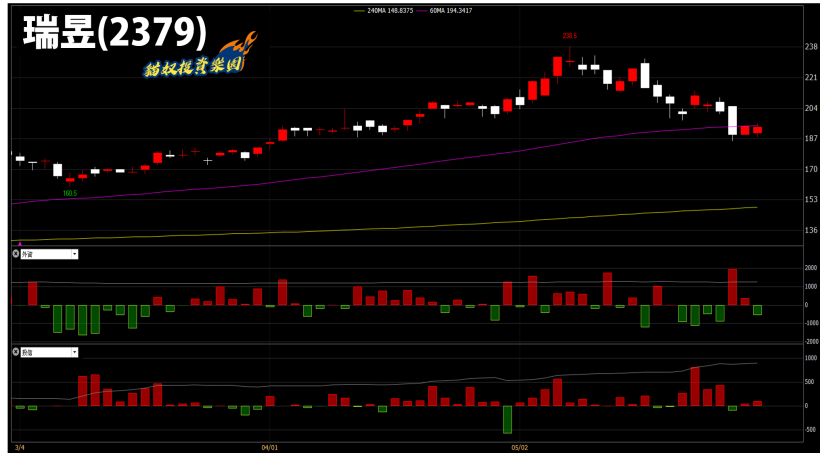The image size is (820, 453).
Task: Click the 2000 axis label in 外資 panel
Action: pyautogui.click(x=811, y=268)
